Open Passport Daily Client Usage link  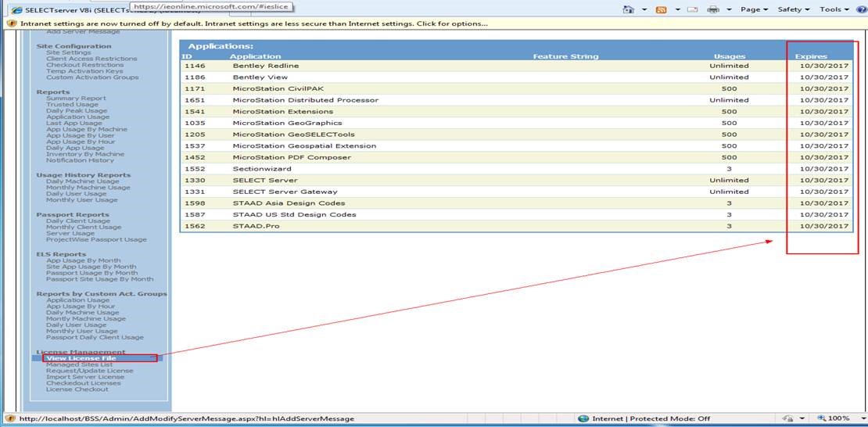95,337
